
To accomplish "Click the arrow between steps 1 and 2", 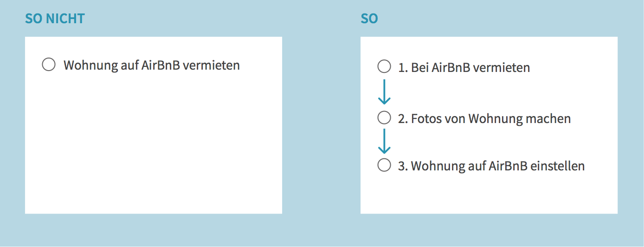I will click(x=384, y=92).
